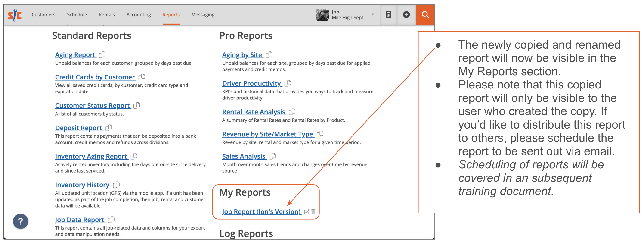Image resolution: width=644 pixels, height=246 pixels.
Task: Copy the Driver Productivity report
Action: point(288,83)
